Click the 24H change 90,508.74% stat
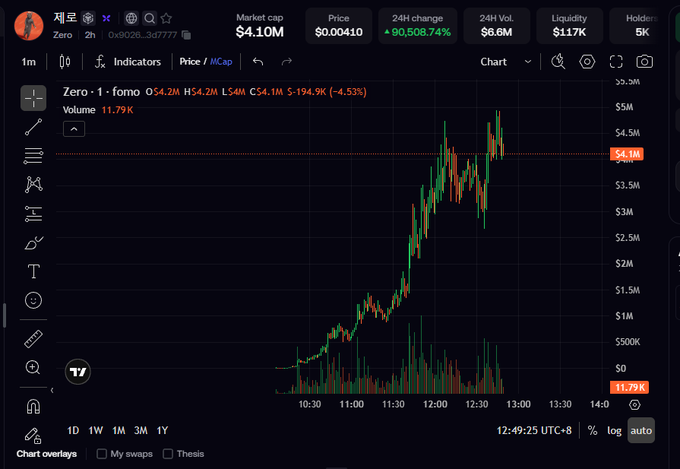 tap(417, 26)
